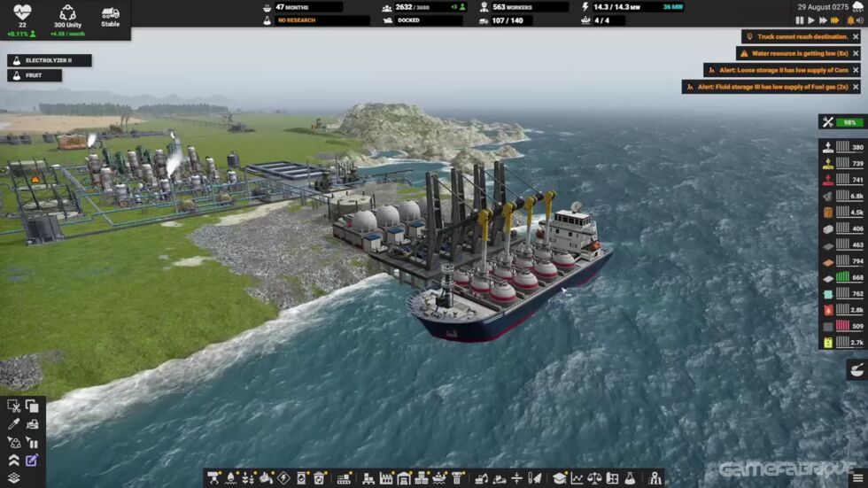Dismiss the Fluid storage III Fuel gas alert
Screen dimensions: 868x488
click(856, 87)
